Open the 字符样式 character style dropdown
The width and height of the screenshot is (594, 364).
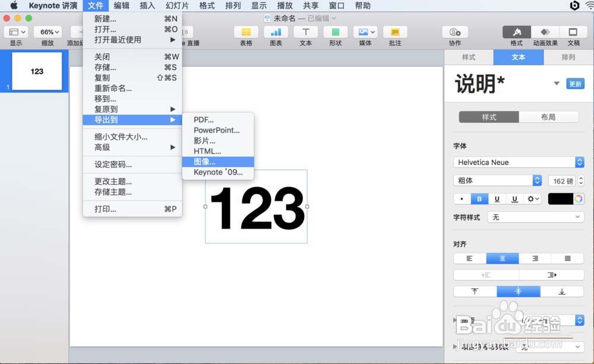536,217
